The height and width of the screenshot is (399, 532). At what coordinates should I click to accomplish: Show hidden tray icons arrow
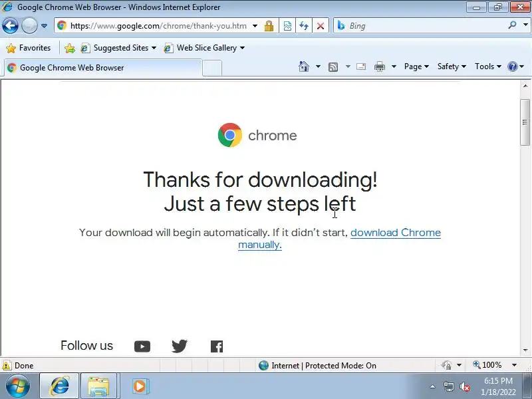click(433, 386)
